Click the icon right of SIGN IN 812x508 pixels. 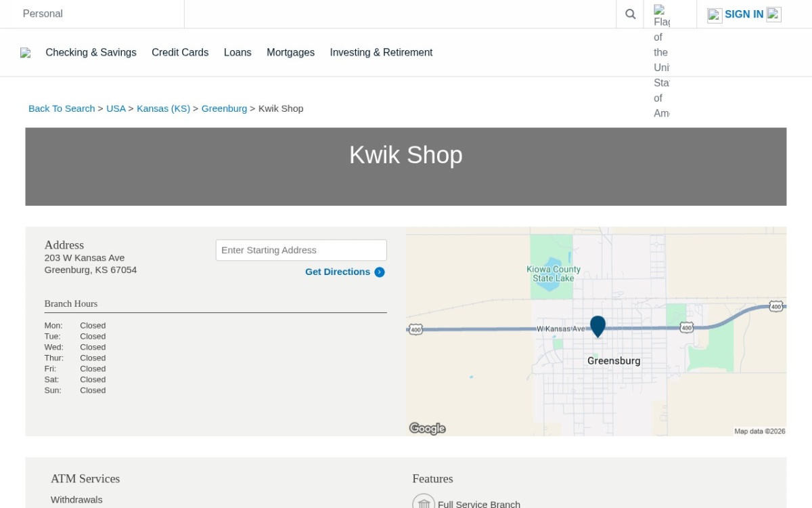[774, 14]
